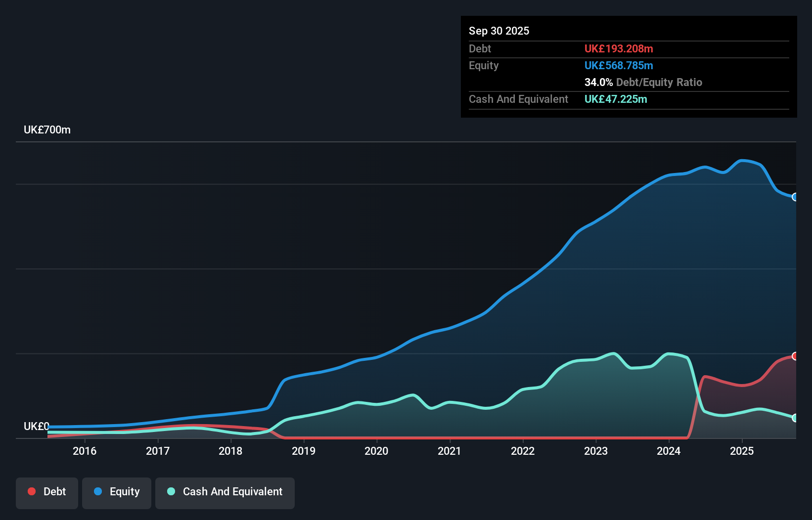Click the 2018 x-axis label
The width and height of the screenshot is (812, 520).
(x=230, y=451)
